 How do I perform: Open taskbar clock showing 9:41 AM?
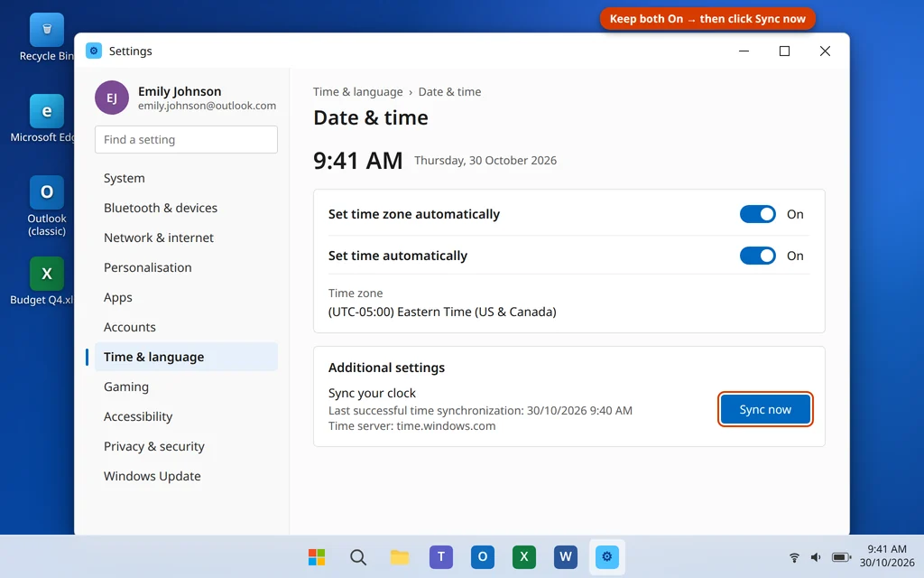pos(887,556)
